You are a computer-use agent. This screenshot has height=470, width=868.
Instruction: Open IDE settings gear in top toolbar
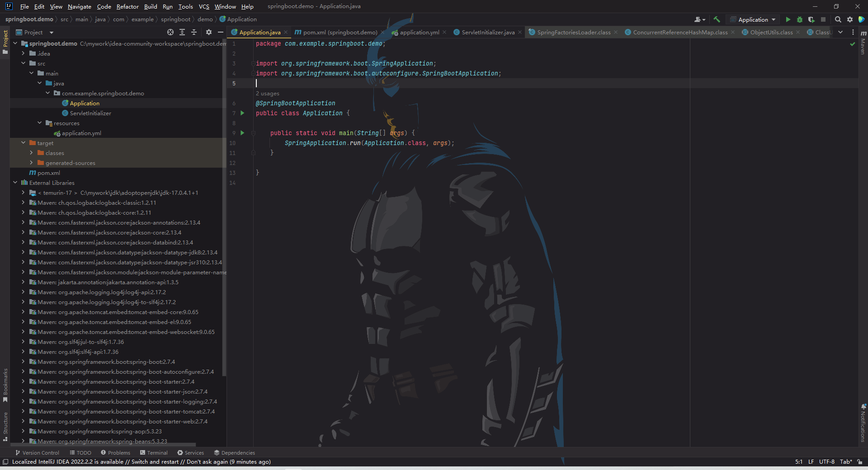point(850,19)
